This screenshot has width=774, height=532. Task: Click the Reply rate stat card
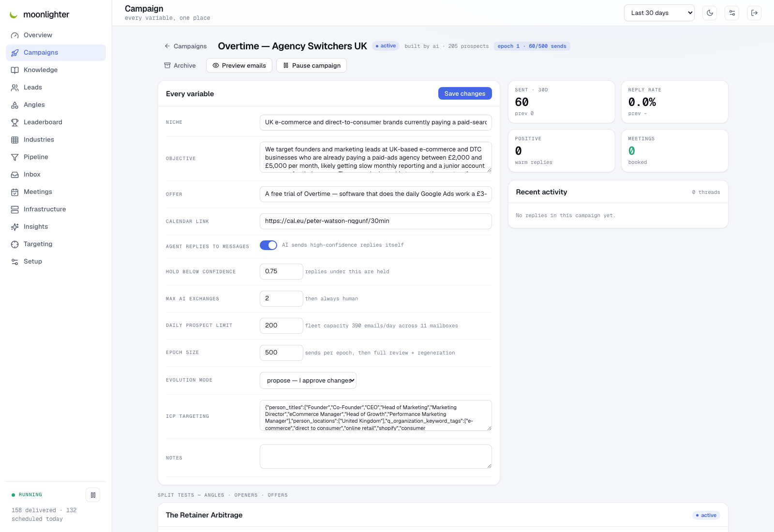(675, 102)
